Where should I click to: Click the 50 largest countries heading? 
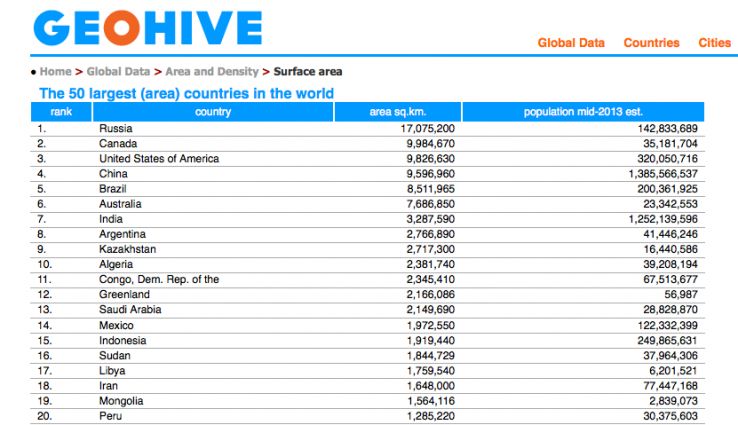[186, 93]
